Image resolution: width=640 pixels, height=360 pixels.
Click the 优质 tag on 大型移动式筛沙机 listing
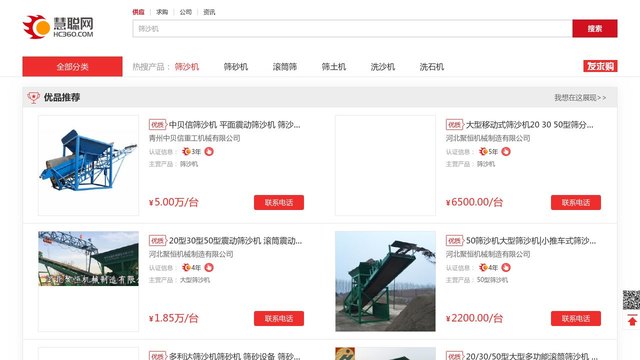455,124
